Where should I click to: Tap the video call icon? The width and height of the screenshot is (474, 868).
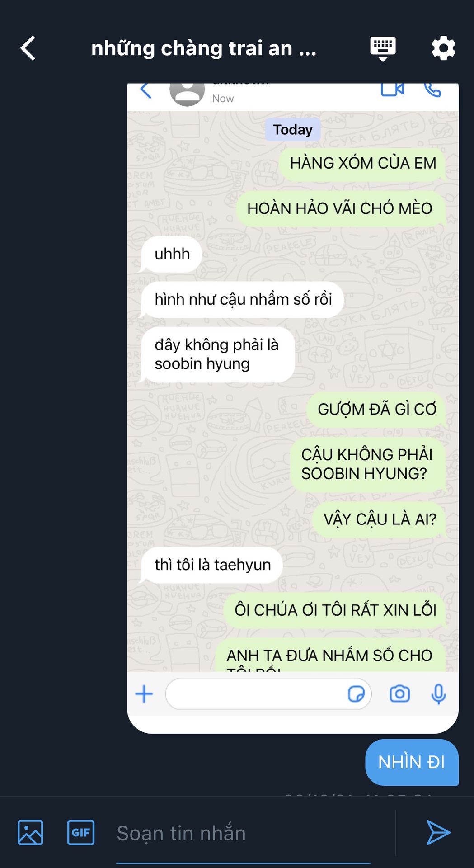pyautogui.click(x=392, y=90)
